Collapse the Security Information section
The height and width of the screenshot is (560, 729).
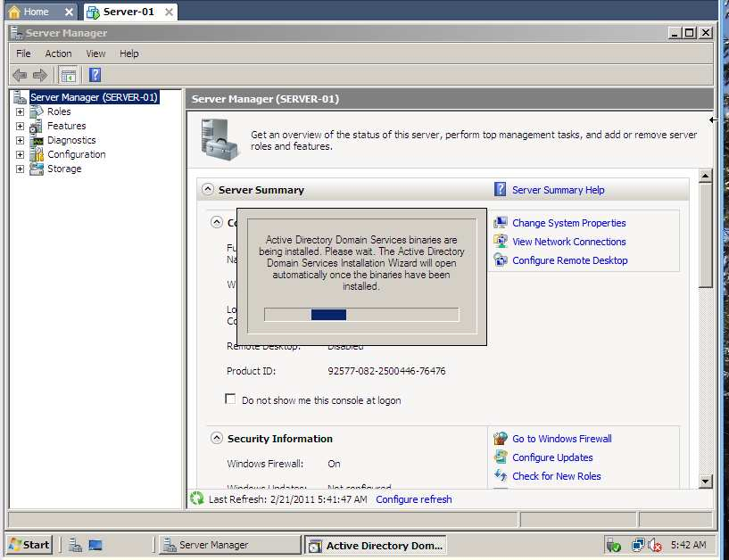pyautogui.click(x=217, y=438)
